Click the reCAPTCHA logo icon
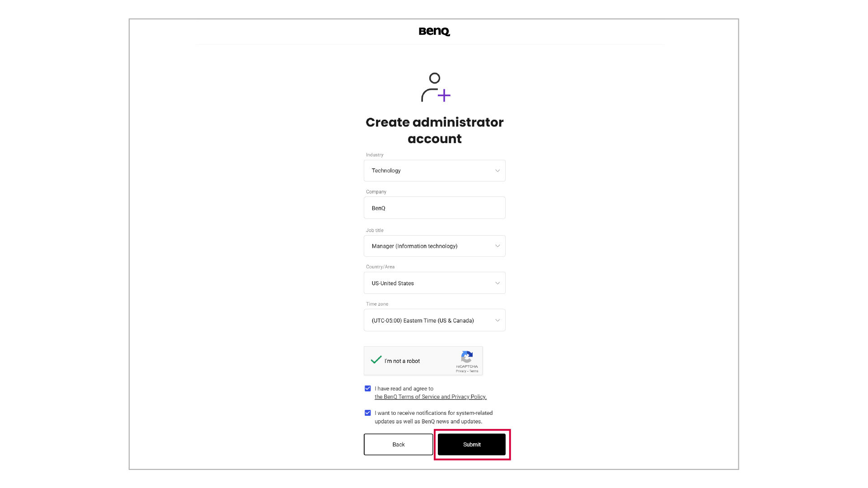868x488 pixels. coord(467,357)
